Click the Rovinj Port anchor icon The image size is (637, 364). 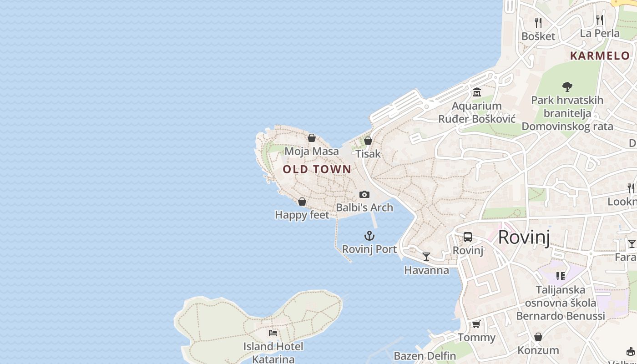369,236
